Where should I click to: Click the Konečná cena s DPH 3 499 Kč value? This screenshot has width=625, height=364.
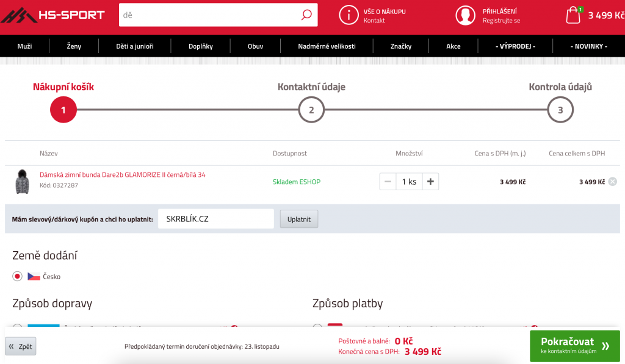click(423, 352)
